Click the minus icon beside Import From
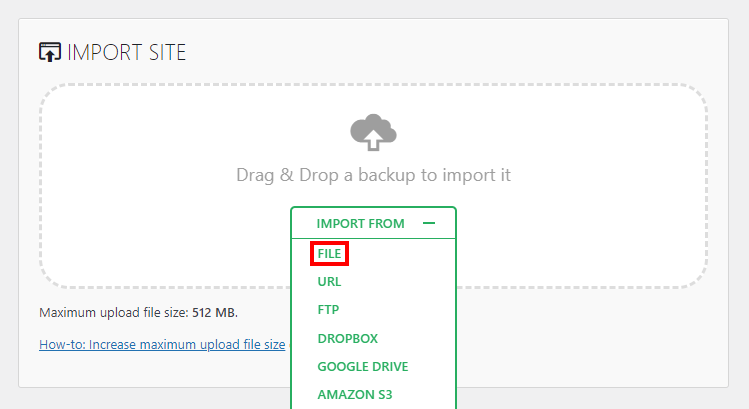749x409 pixels. 429,224
